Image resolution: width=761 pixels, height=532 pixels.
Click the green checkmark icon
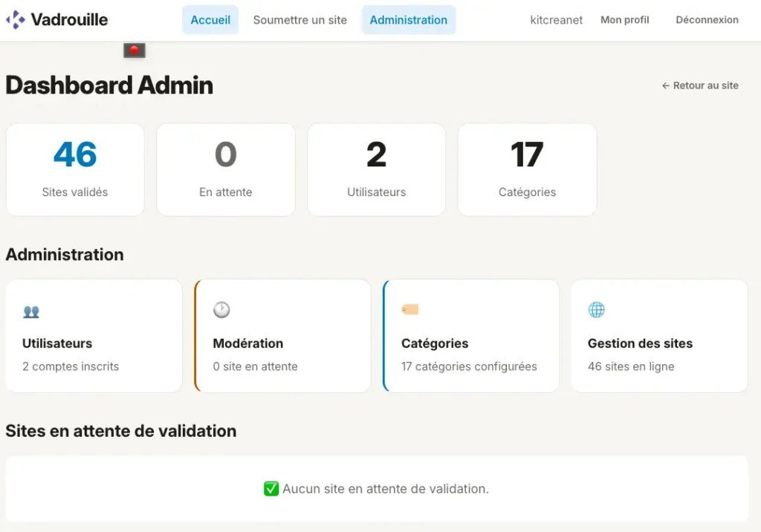[x=271, y=489]
